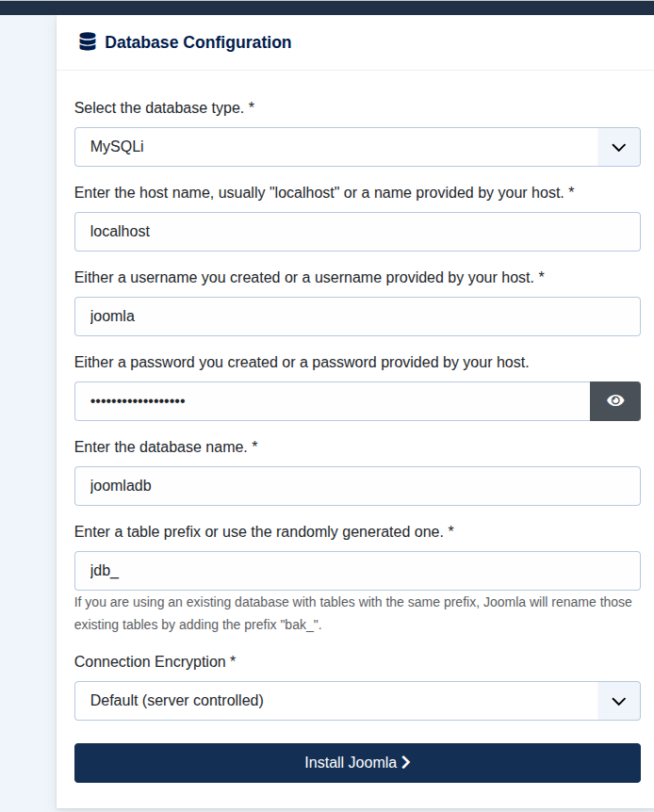Image resolution: width=654 pixels, height=812 pixels.
Task: Expand the Default (server controlled) selector
Action: (357, 701)
